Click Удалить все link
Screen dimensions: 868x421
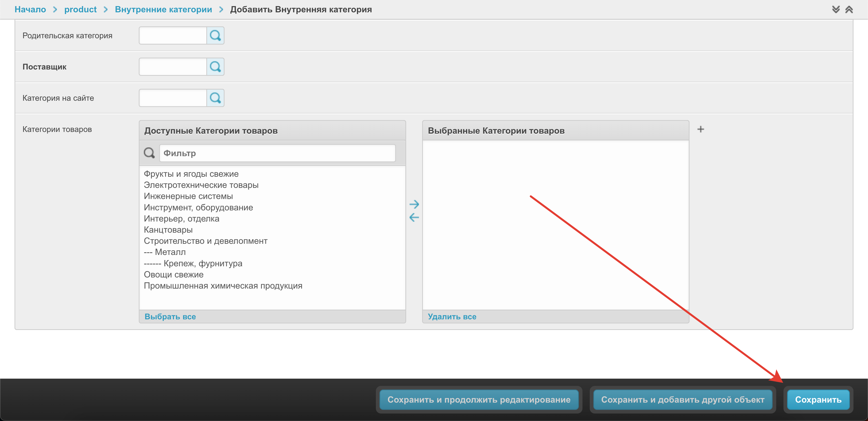(452, 317)
